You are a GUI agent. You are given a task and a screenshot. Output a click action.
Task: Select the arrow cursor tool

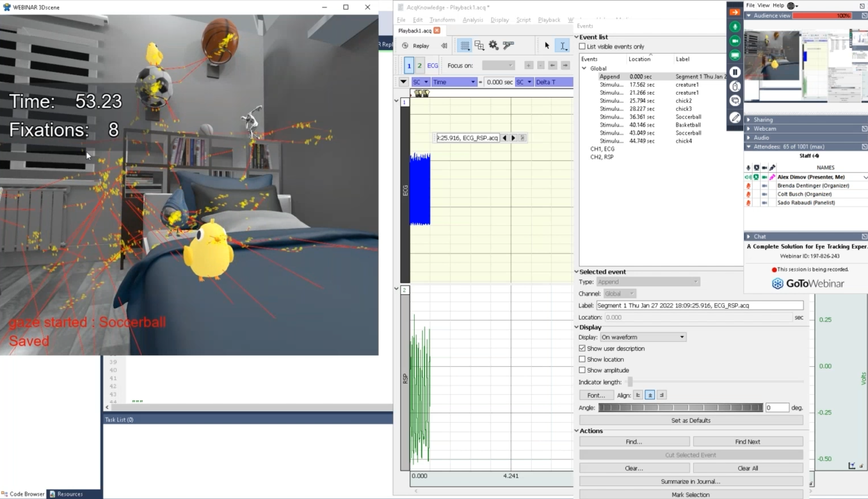coord(547,45)
